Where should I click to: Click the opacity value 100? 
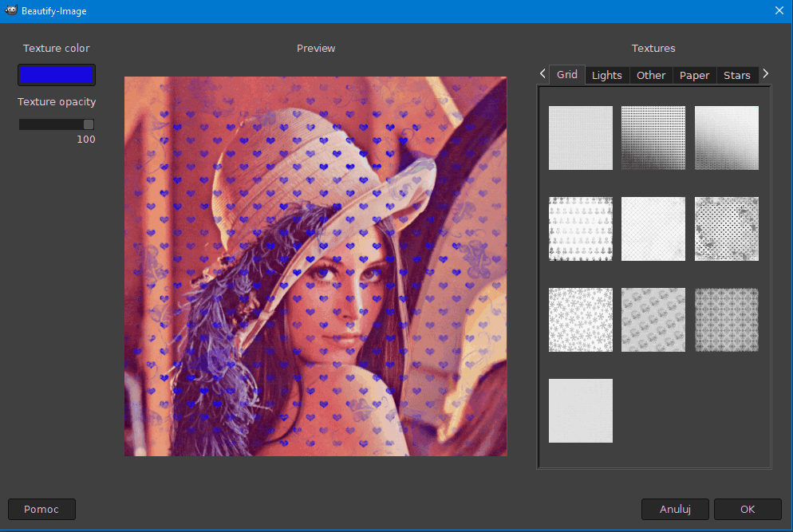point(86,139)
